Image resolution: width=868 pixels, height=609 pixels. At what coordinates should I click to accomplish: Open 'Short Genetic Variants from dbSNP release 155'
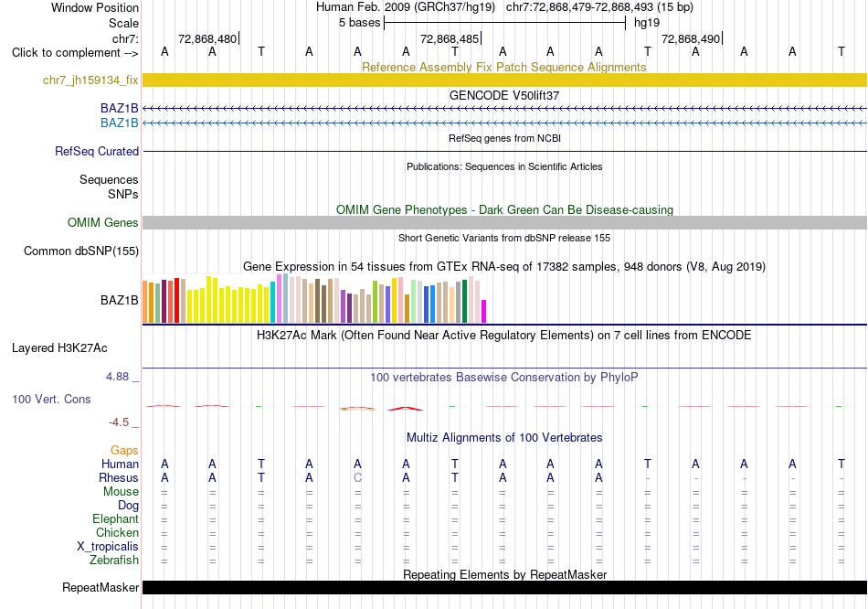tap(504, 239)
